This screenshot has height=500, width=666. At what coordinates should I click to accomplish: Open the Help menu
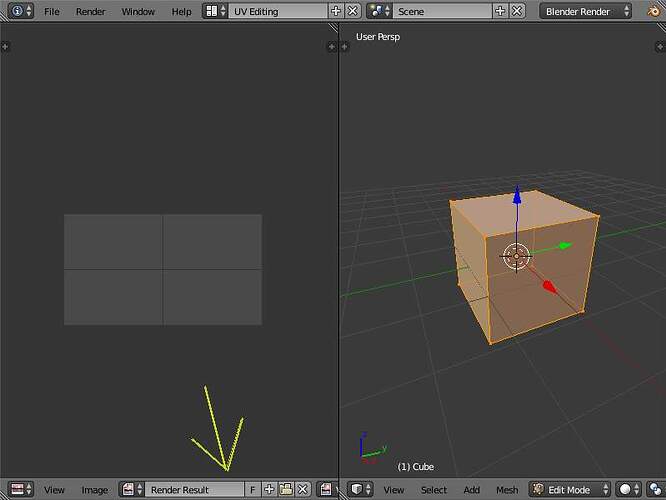pyautogui.click(x=181, y=11)
